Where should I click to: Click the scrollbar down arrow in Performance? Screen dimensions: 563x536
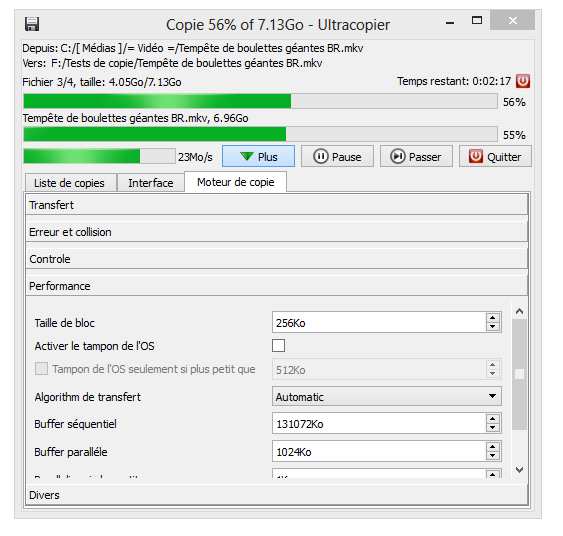[x=519, y=470]
